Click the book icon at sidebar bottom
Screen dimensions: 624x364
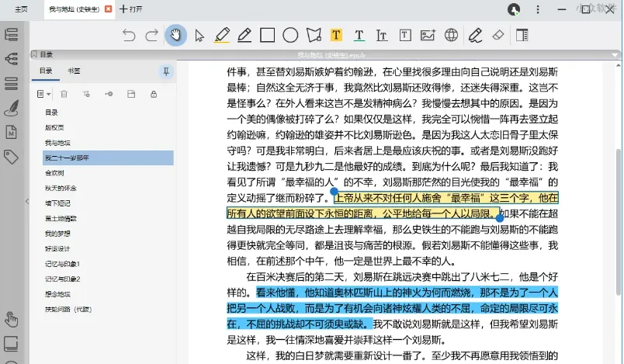click(x=12, y=343)
